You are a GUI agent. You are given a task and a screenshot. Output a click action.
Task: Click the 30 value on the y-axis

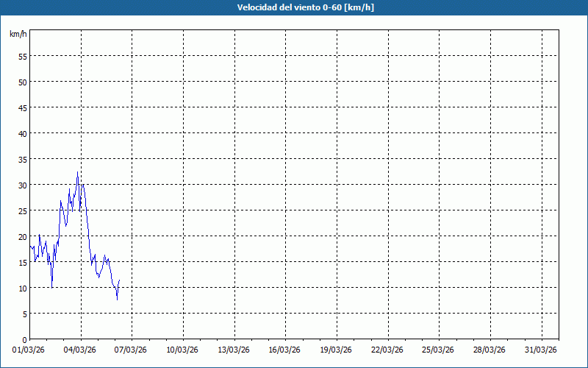(x=22, y=185)
